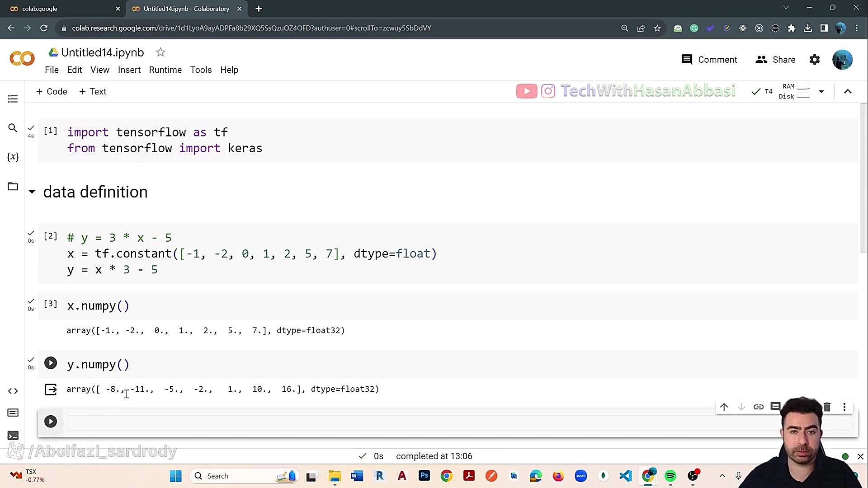Click the cell [2] code line y = x * 3 - 5
868x488 pixels.
coord(112,270)
